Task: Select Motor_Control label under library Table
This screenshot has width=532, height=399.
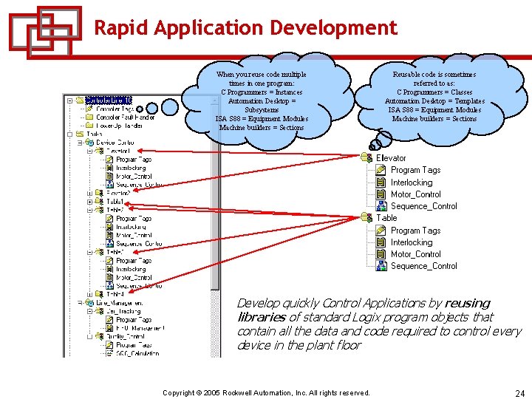Action: (415, 254)
